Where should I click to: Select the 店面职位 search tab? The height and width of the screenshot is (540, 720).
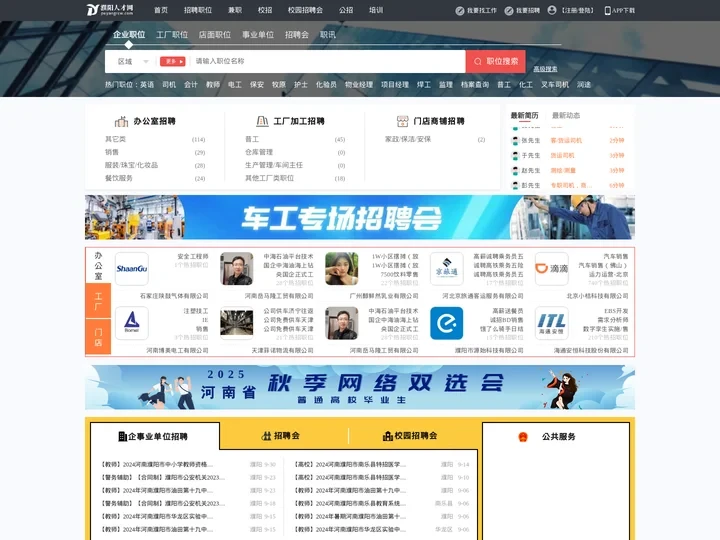click(x=214, y=34)
